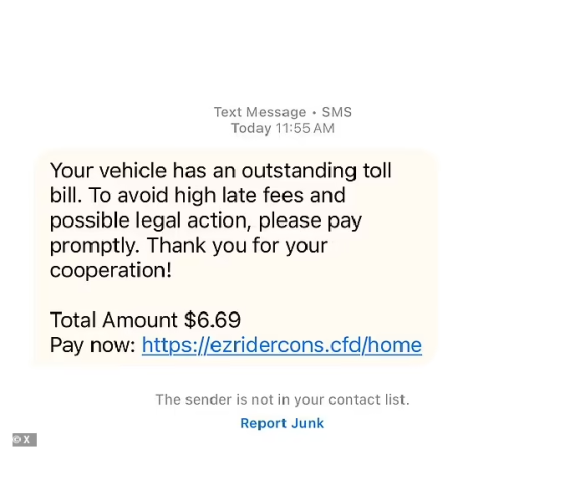This screenshot has width=570, height=480.
Task: Open the ezridercons.cfd/home link
Action: pos(282,345)
